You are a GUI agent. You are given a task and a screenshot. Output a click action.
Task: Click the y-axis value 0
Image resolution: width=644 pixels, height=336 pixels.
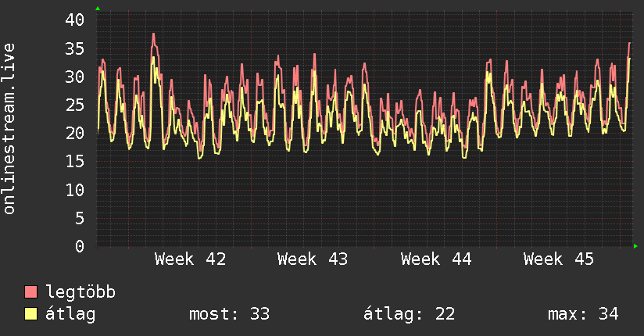(x=80, y=246)
